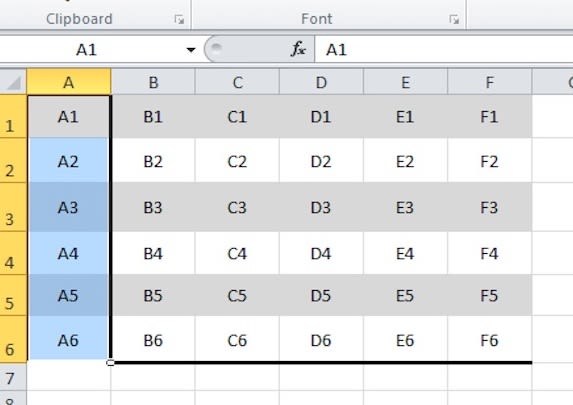
Task: Select cell B2
Action: tap(153, 160)
